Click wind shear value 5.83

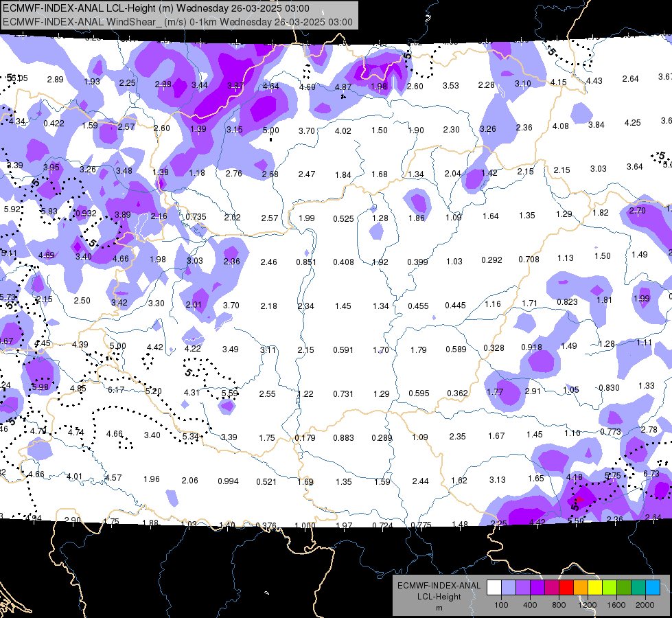pos(49,211)
